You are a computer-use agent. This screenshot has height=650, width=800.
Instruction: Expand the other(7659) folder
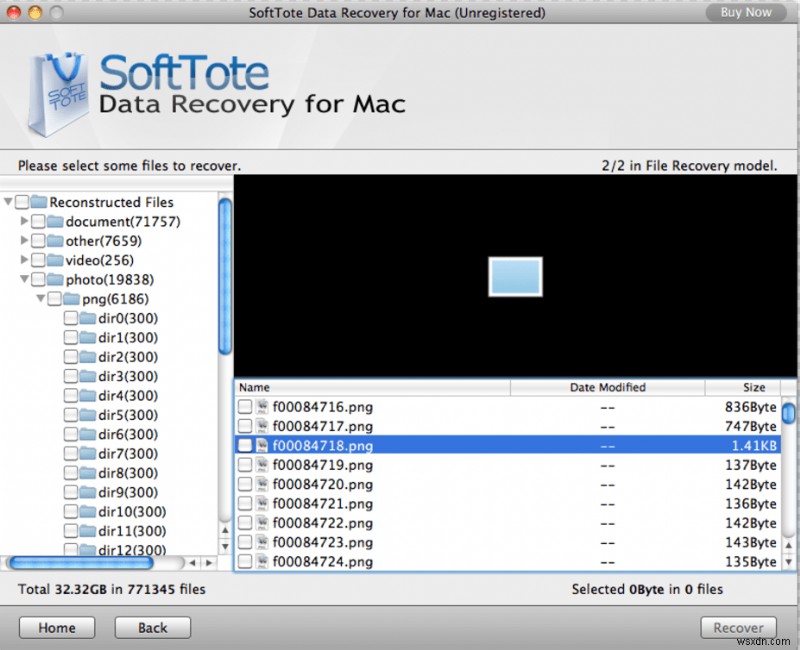click(24, 240)
